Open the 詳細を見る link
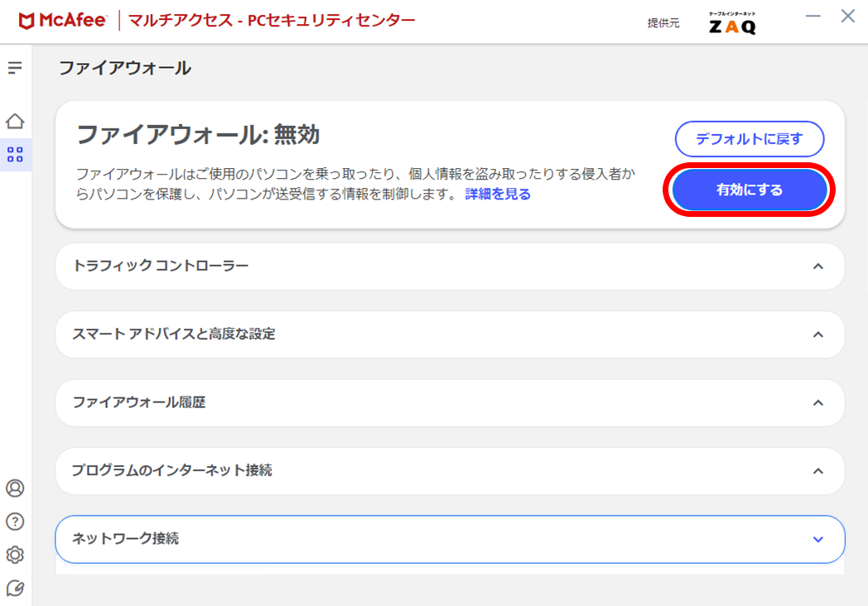Screen dimensions: 868x606 pyautogui.click(x=498, y=195)
